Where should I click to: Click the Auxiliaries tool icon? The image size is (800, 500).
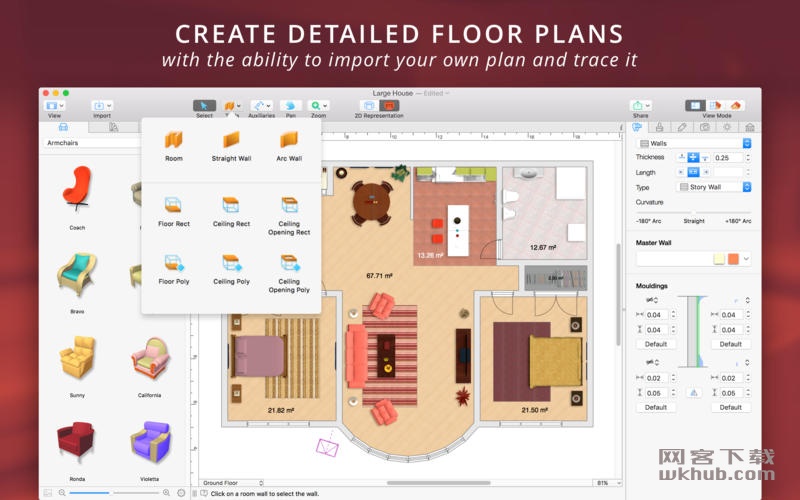259,106
